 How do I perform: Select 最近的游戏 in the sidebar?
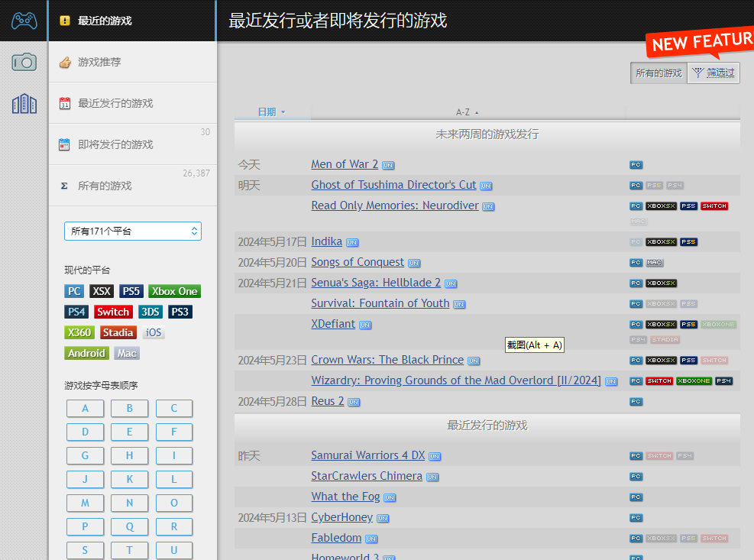tap(132, 20)
